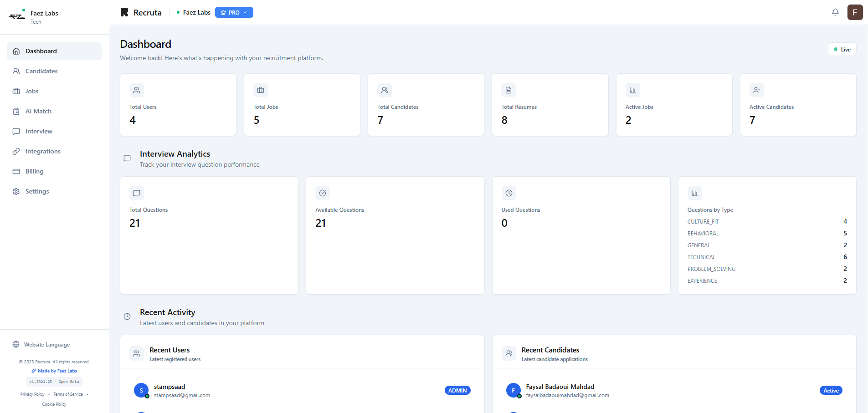Image resolution: width=868 pixels, height=413 pixels.
Task: Click the Made by Faez Labs link
Action: tap(54, 371)
